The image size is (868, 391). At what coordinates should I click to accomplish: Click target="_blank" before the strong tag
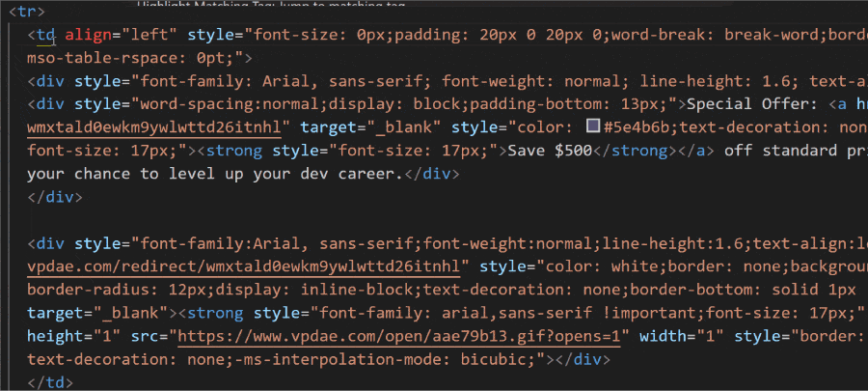97,313
